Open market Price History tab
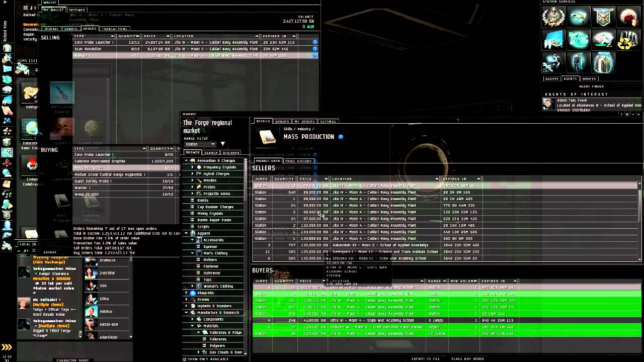Image resolution: width=644 pixels, height=362 pixels. click(298, 161)
